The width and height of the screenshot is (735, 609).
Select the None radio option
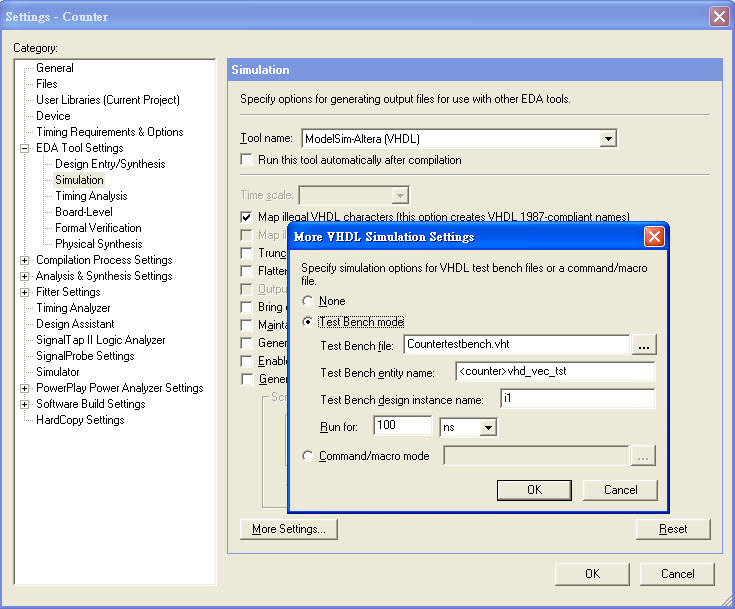[x=308, y=301]
